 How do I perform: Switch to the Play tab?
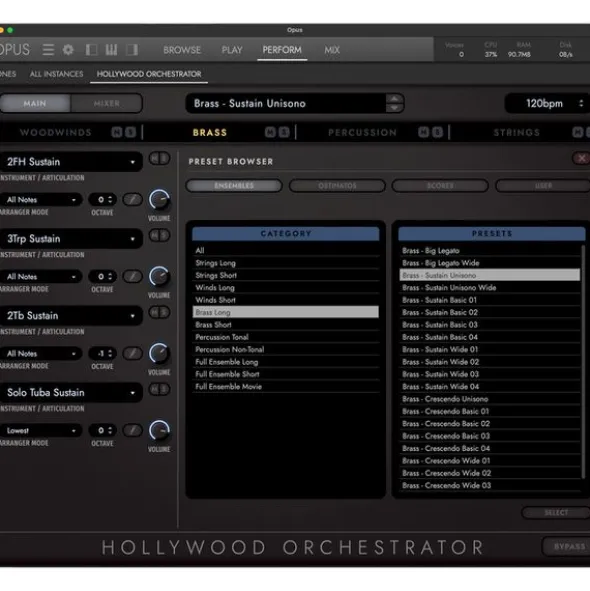pos(232,50)
